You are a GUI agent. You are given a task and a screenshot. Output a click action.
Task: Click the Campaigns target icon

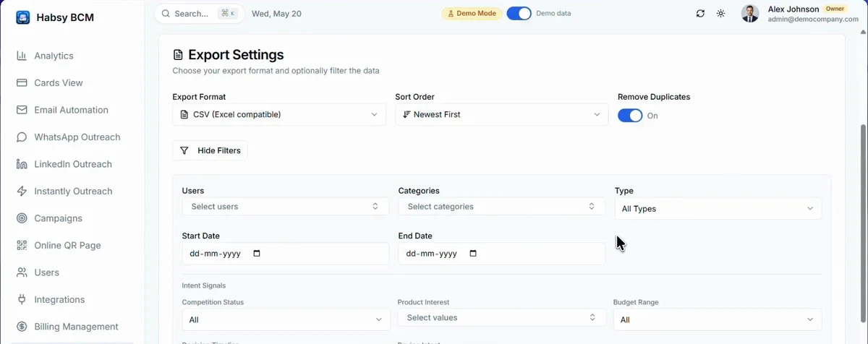[22, 218]
